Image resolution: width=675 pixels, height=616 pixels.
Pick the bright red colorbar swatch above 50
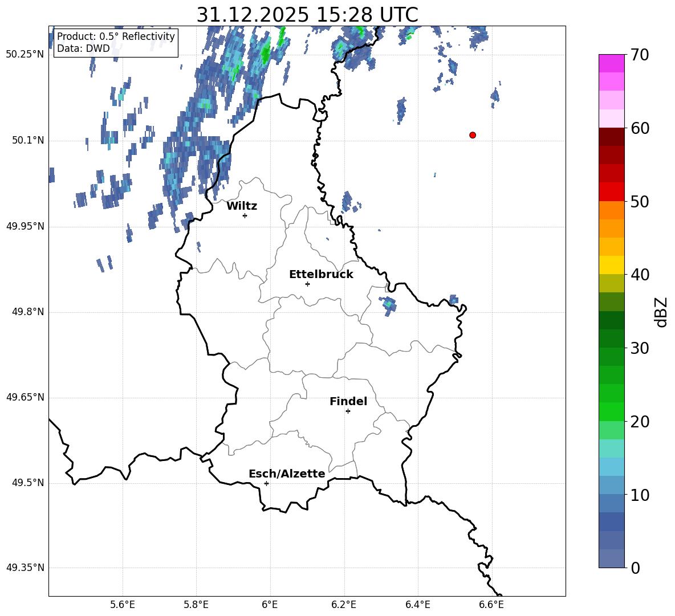(x=612, y=191)
